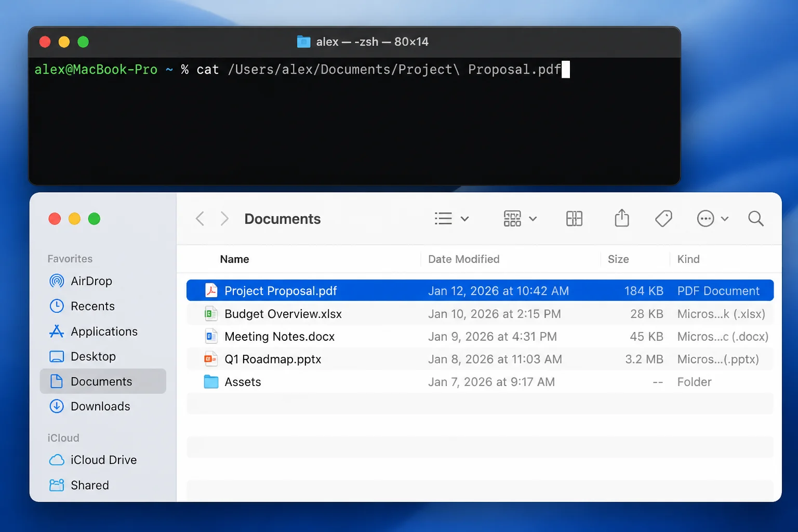The height and width of the screenshot is (532, 798).
Task: Click the iCloud sidebar section header
Action: [63, 438]
